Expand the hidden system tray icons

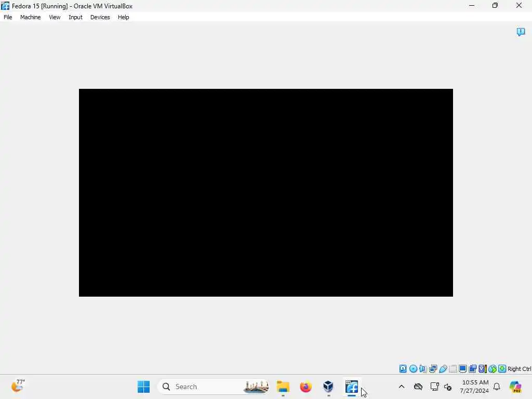(x=402, y=387)
